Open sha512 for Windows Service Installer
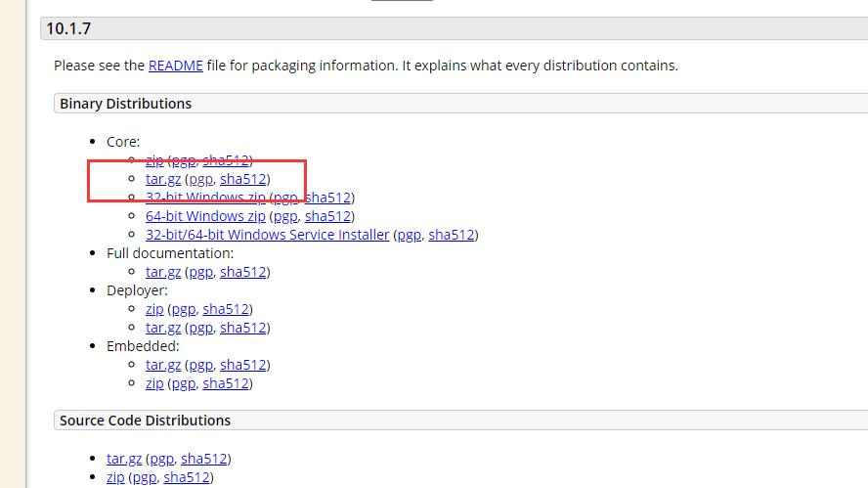Viewport: 868px width, 488px height. click(451, 235)
